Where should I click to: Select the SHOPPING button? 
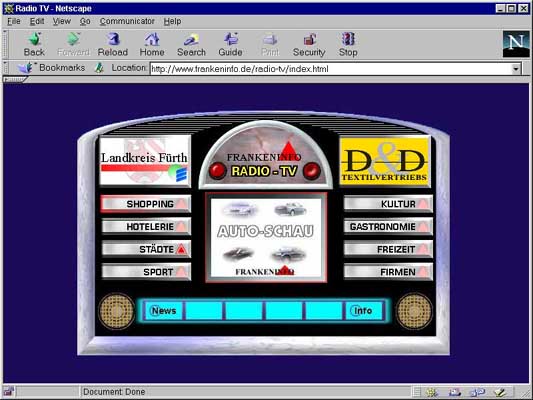point(145,204)
